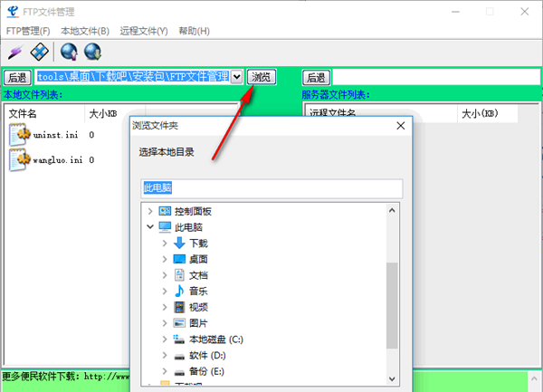The height and width of the screenshot is (392, 543).
Task: Expand the 本地磁盘 (C:) node
Action: [165, 339]
